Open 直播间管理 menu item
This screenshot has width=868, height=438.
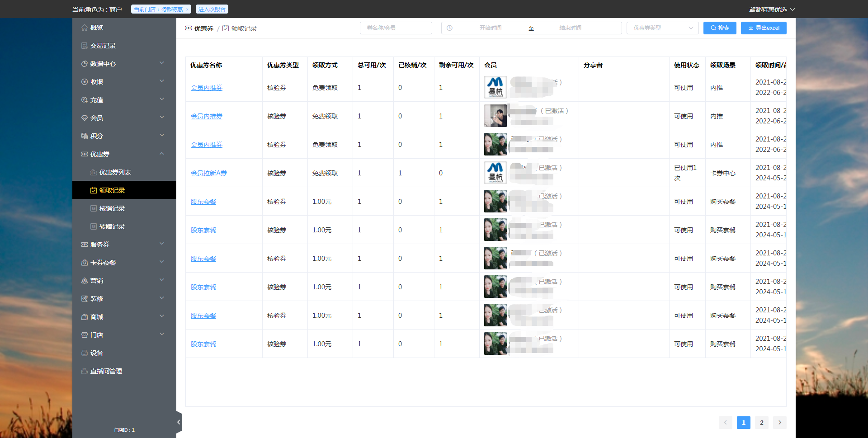pyautogui.click(x=124, y=371)
